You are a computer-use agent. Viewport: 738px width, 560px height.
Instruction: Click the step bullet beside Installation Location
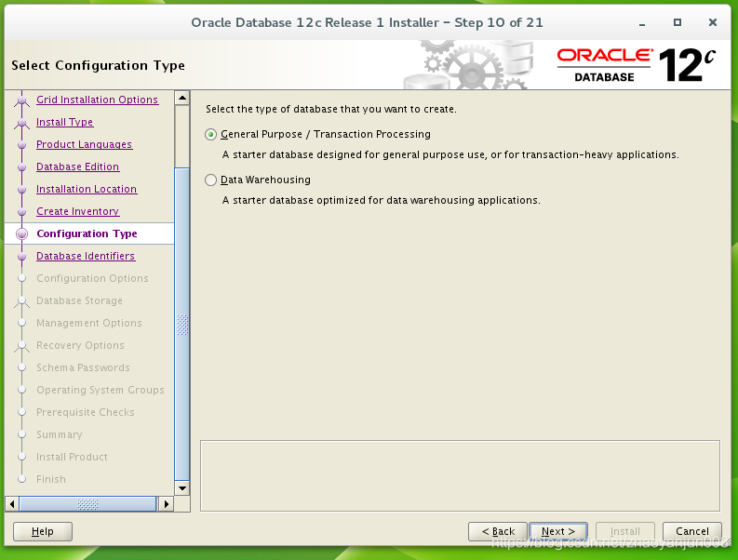(x=21, y=189)
